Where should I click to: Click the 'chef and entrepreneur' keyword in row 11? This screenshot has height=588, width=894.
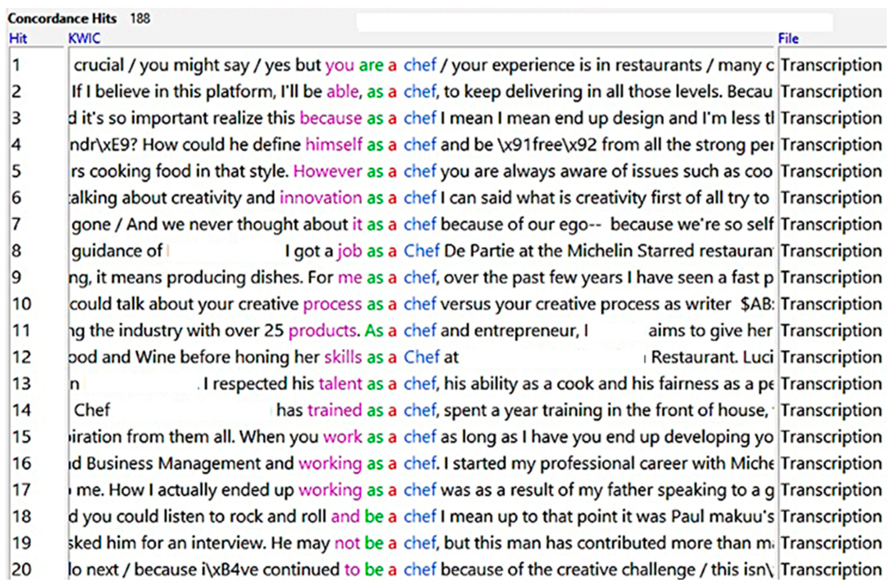coord(420,331)
